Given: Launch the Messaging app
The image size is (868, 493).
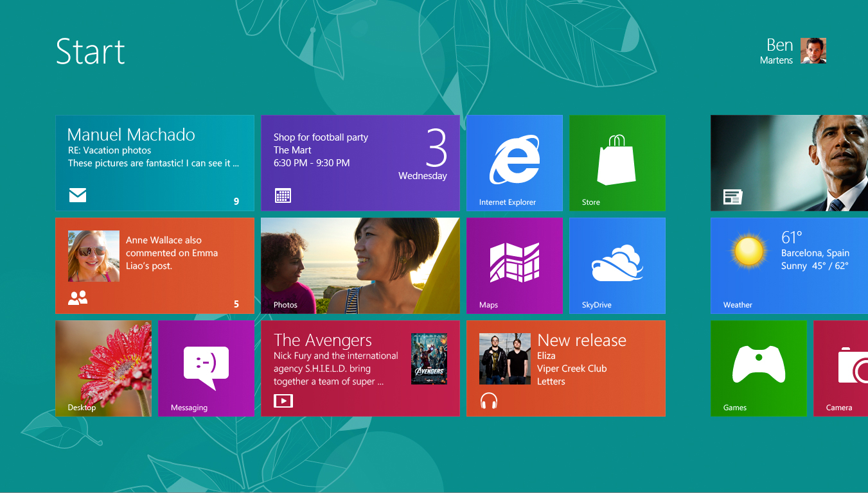Looking at the screenshot, I should click(x=206, y=368).
